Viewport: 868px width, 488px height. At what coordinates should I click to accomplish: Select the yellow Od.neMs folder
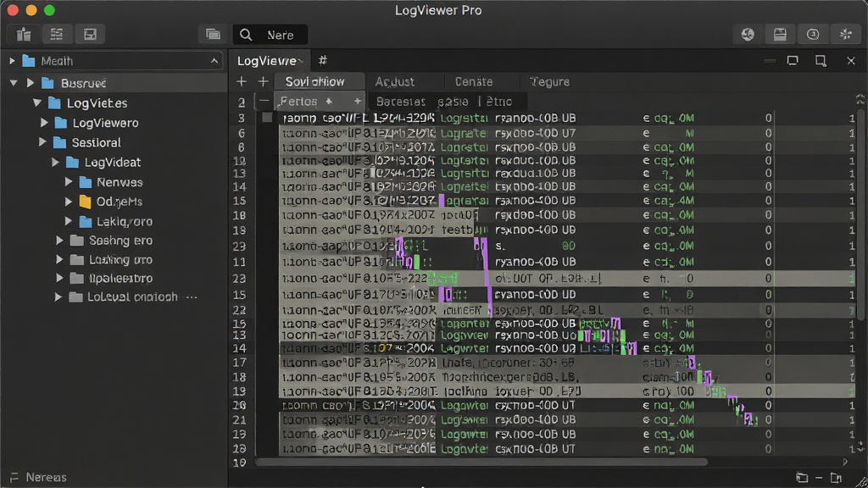pos(110,202)
